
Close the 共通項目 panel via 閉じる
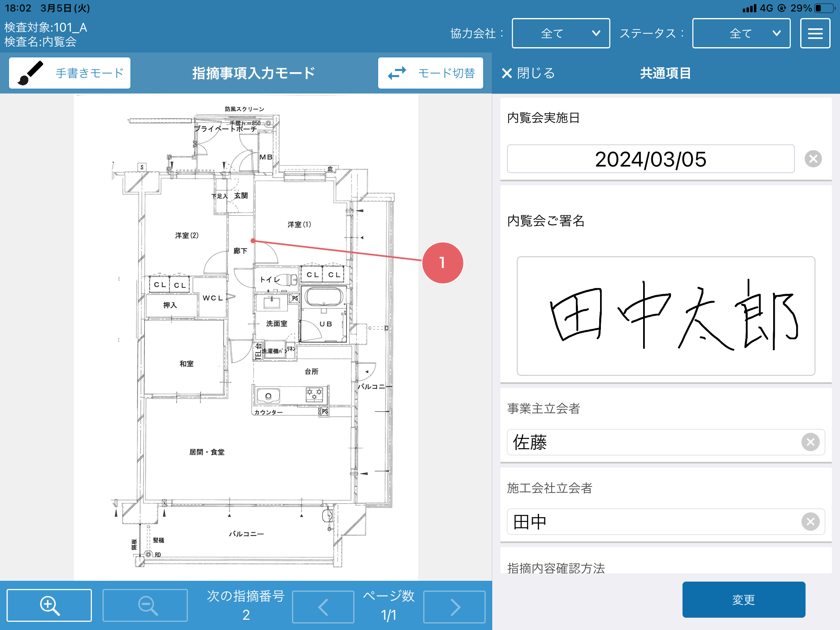coord(528,73)
